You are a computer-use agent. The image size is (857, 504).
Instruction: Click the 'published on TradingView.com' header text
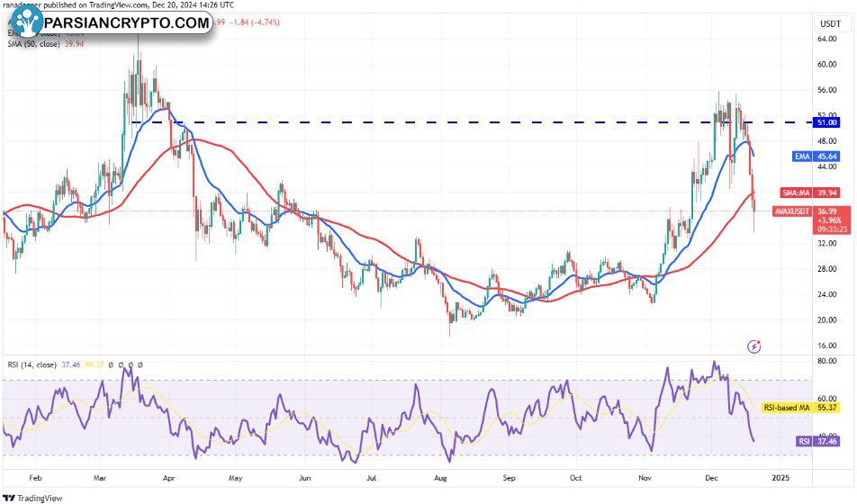click(95, 4)
